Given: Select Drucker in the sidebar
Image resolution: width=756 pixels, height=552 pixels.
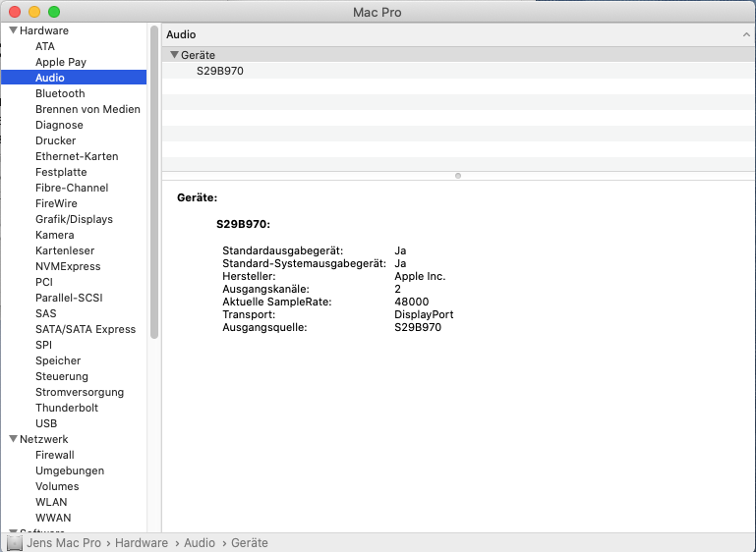Looking at the screenshot, I should pyautogui.click(x=55, y=140).
